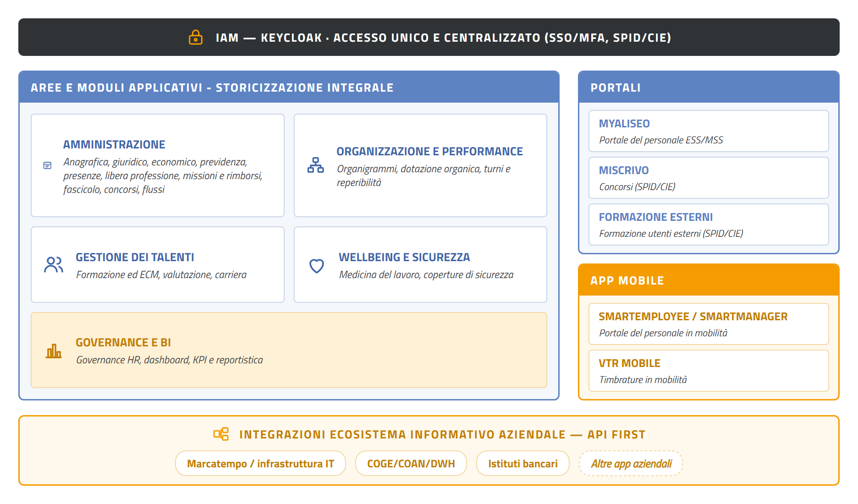
Task: Click the bar chart icon for Governance e BI
Action: pyautogui.click(x=54, y=351)
